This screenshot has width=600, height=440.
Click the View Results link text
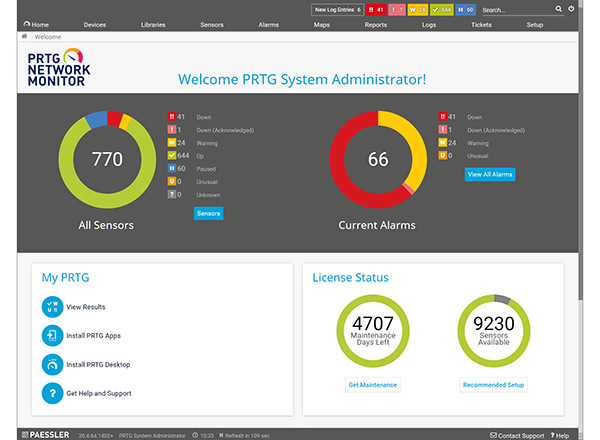[86, 307]
